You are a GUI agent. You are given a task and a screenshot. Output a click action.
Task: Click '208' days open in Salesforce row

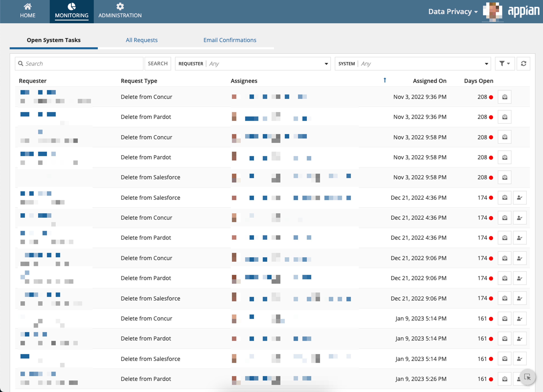click(x=482, y=177)
